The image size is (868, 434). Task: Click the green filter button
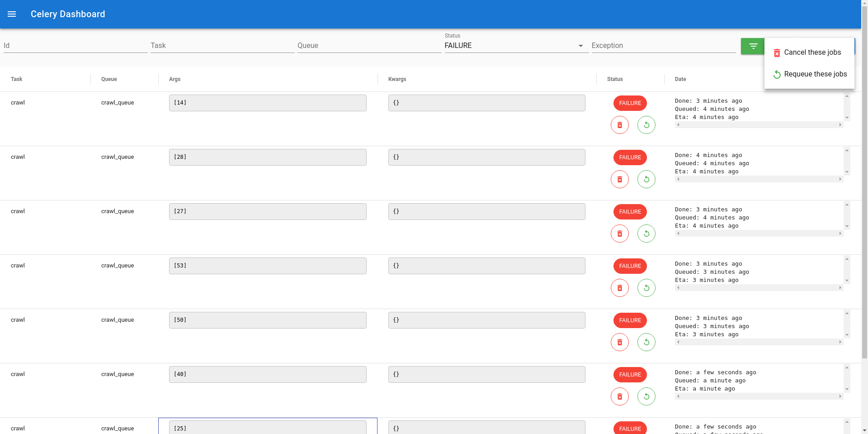coord(753,46)
